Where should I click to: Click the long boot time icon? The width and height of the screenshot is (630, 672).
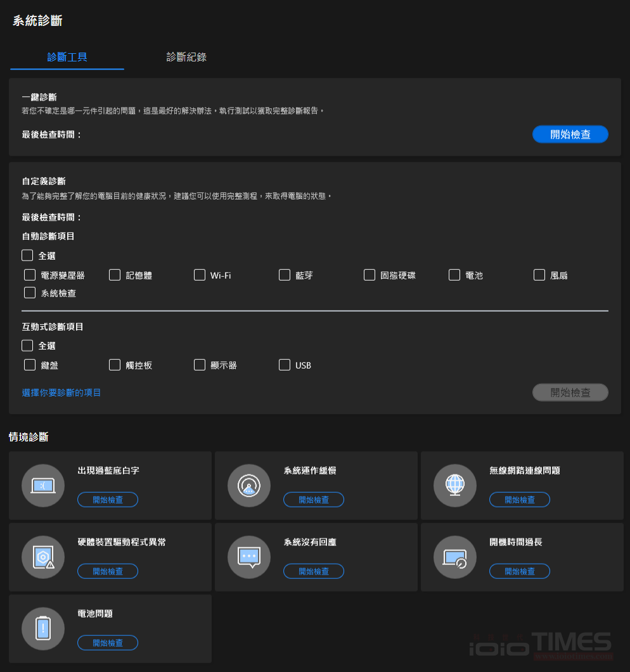pyautogui.click(x=455, y=557)
